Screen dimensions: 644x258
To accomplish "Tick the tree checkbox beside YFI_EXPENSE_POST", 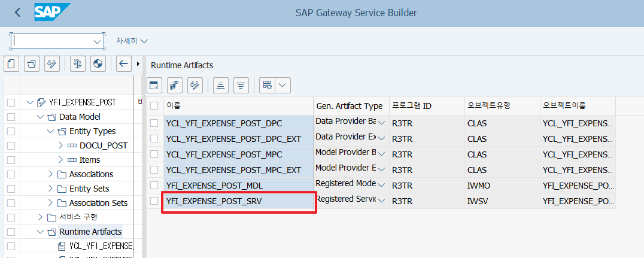I will coord(11,103).
